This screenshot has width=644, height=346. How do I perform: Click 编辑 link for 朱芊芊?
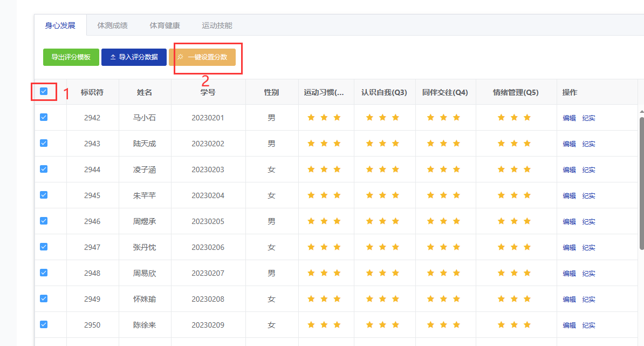click(569, 195)
